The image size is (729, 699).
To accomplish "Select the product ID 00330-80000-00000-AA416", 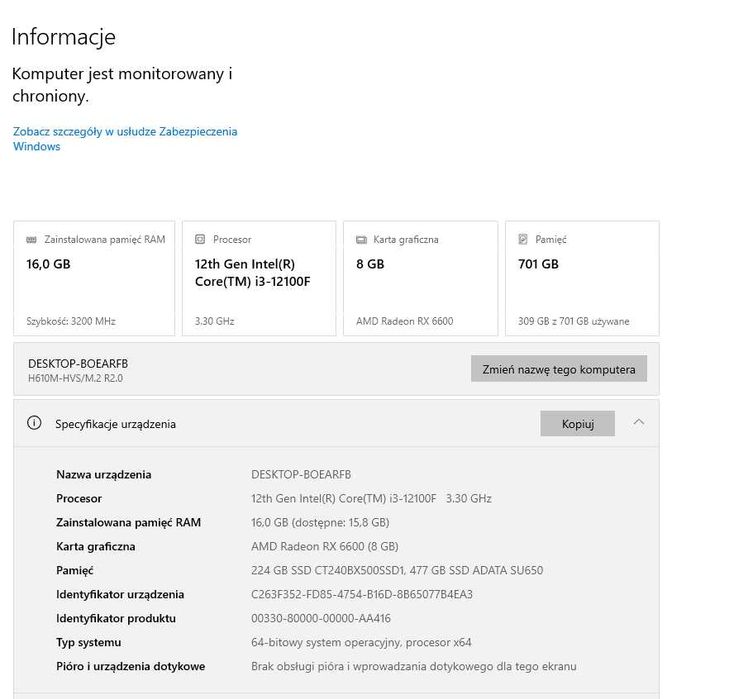I will 321,618.
